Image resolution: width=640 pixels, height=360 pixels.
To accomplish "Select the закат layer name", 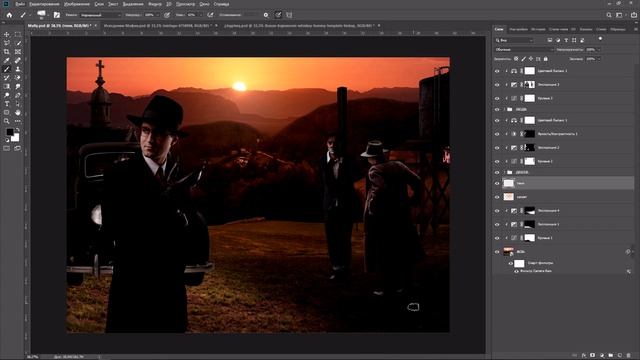I will [x=522, y=197].
